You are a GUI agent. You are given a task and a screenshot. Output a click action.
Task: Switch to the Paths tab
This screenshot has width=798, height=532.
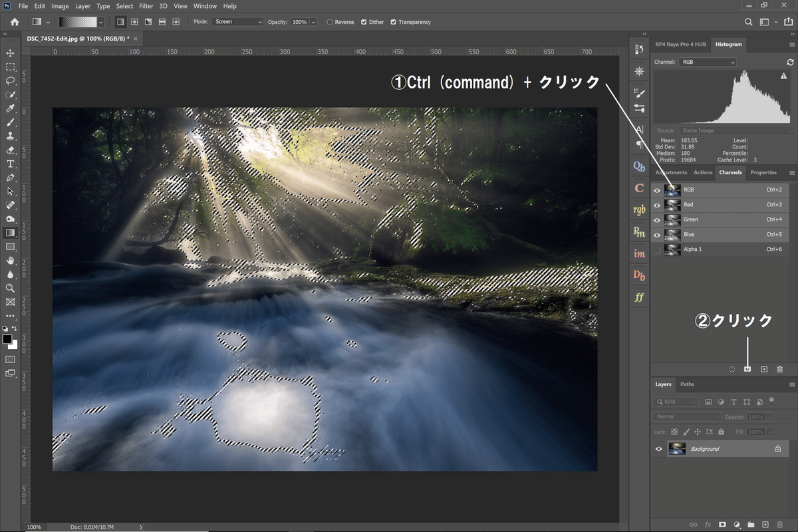coord(687,384)
